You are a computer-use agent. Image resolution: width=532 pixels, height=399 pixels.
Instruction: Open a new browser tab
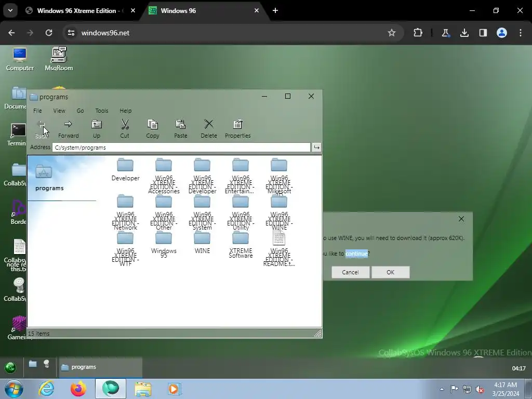275,10
